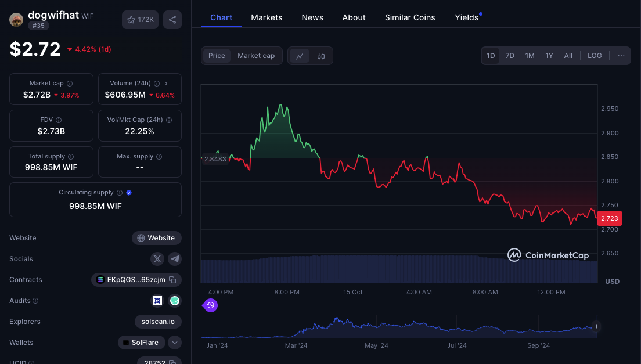Show Volume (24h) info icon
This screenshot has height=364, width=641.
pyautogui.click(x=157, y=84)
